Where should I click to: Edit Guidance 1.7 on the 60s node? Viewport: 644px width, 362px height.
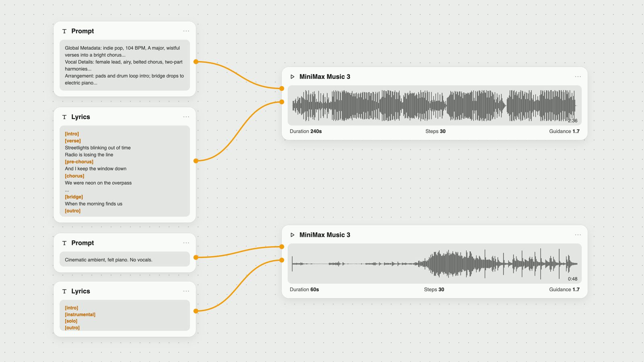(x=564, y=290)
